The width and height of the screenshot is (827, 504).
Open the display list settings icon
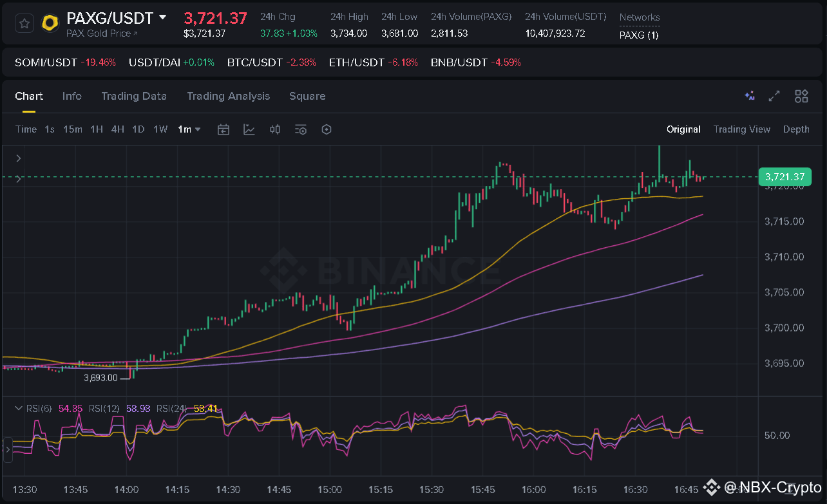[301, 129]
